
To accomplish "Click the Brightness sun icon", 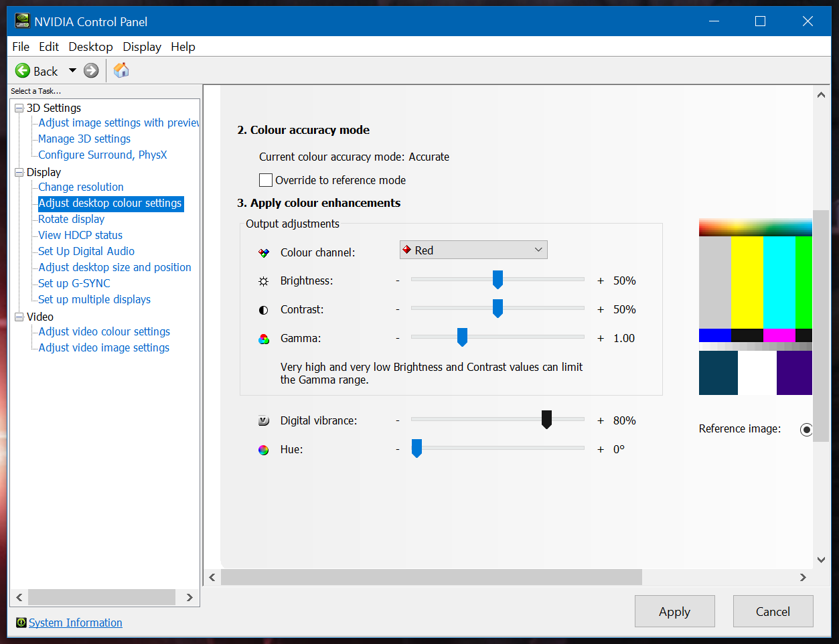I will [264, 281].
